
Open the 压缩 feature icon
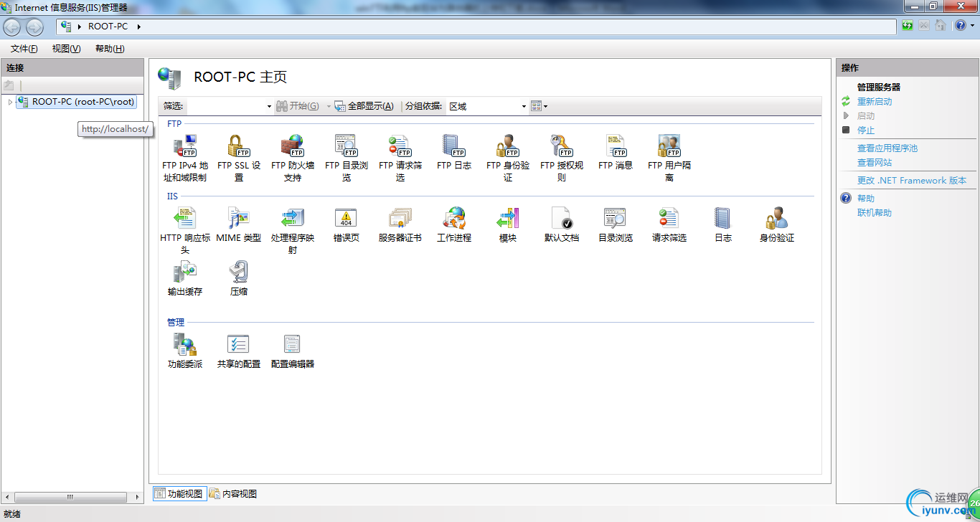tap(238, 275)
